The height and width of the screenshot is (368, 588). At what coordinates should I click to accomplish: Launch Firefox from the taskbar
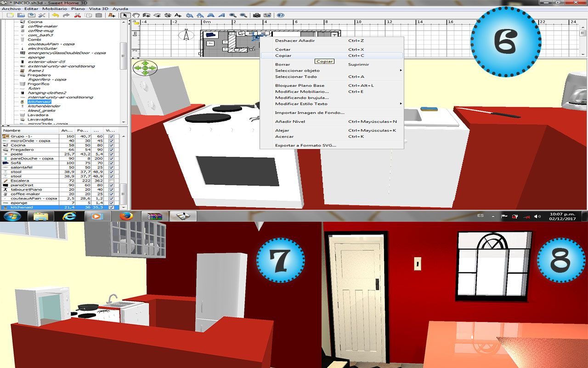(125, 216)
